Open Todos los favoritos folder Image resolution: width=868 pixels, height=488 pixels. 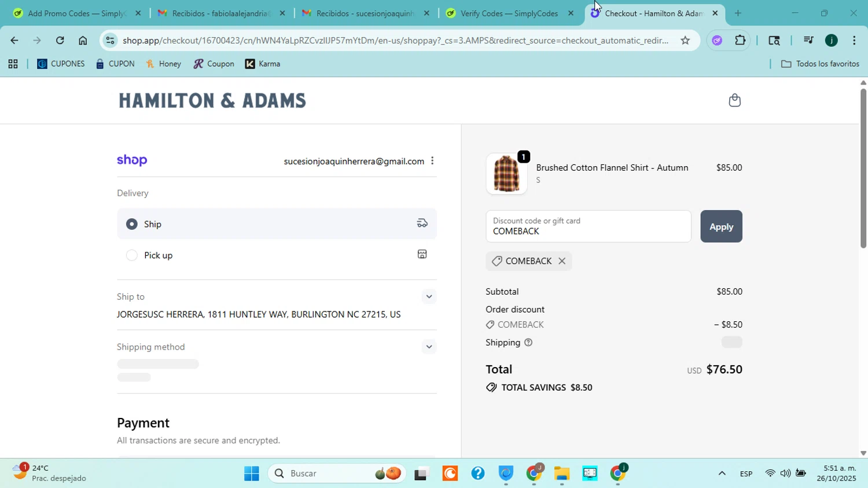coord(820,64)
